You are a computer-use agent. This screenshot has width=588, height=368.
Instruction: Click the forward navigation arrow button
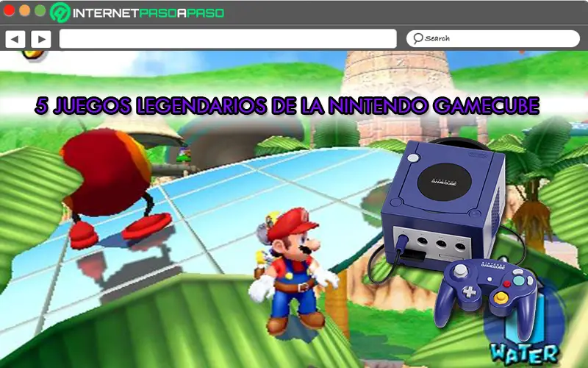click(41, 39)
